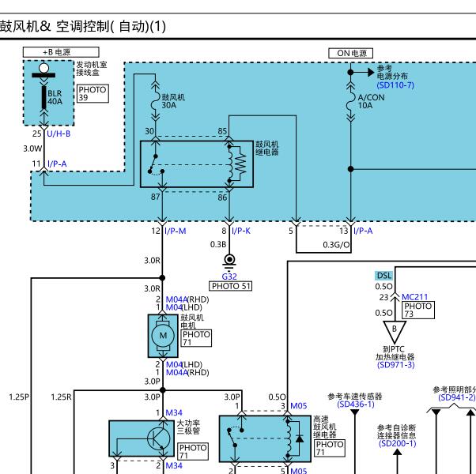The height and width of the screenshot is (474, 476).
Task: Click the 鼓风机继电器 label
Action: pyautogui.click(x=267, y=149)
